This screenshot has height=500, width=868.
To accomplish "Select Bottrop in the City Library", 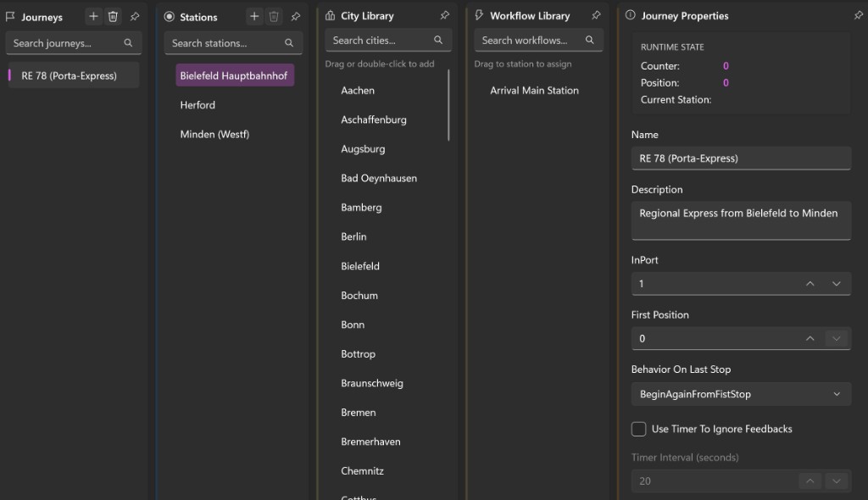I will point(359,354).
